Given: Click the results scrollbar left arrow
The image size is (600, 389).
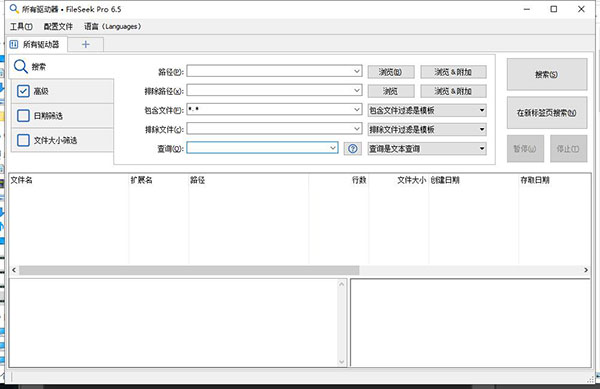Looking at the screenshot, I should click(14, 270).
